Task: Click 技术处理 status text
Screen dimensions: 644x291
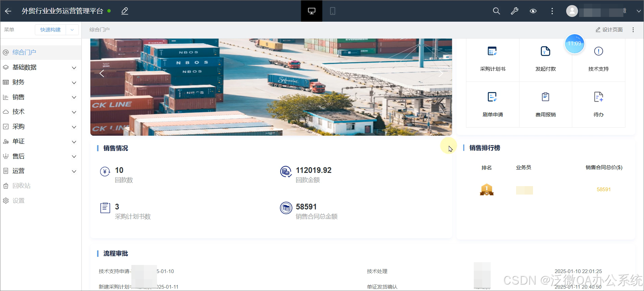Action: click(x=377, y=271)
